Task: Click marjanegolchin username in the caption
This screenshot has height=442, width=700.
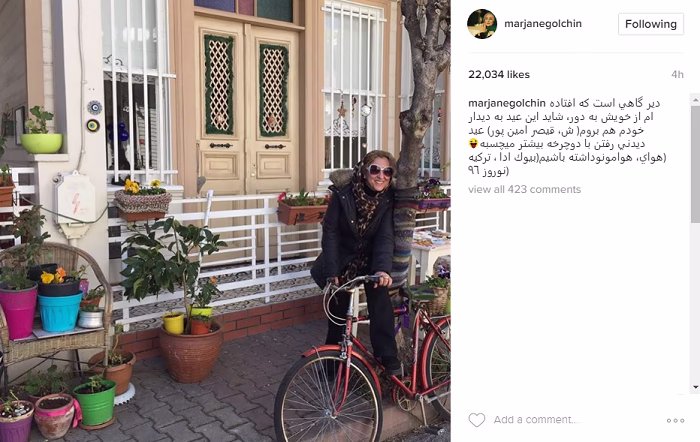Action: tap(507, 103)
